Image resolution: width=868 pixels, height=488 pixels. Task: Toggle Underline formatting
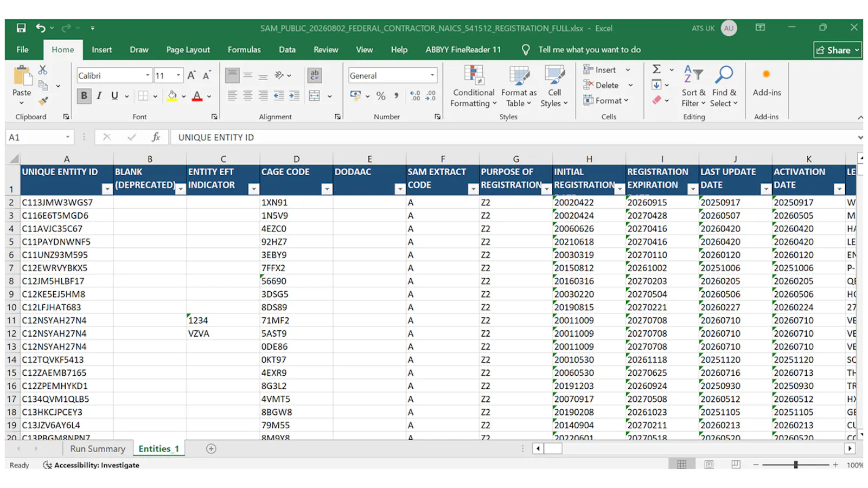point(114,96)
